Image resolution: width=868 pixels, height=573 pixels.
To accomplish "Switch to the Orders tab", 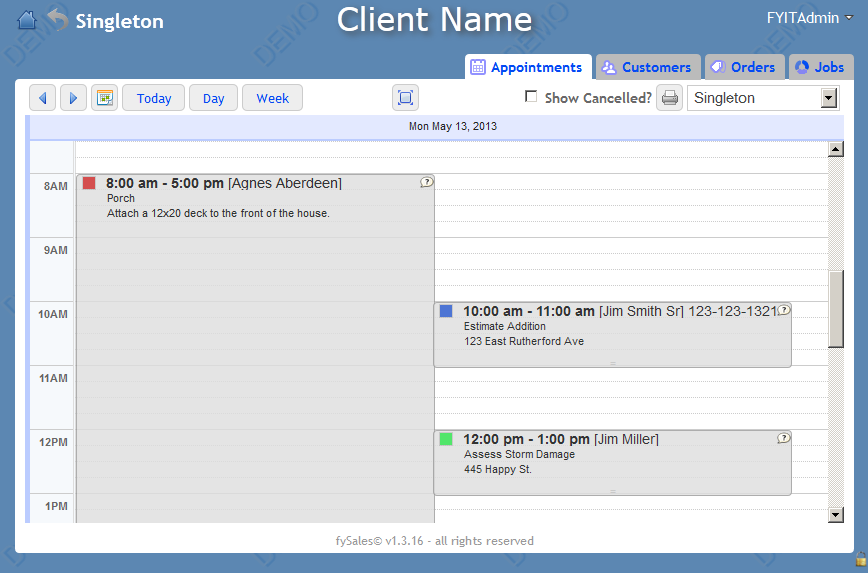I will pos(745,67).
